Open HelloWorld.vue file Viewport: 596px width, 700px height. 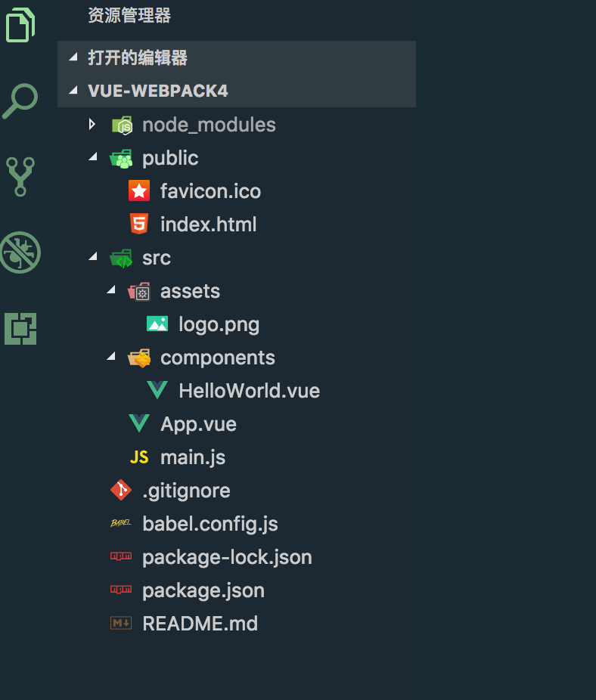pyautogui.click(x=249, y=391)
